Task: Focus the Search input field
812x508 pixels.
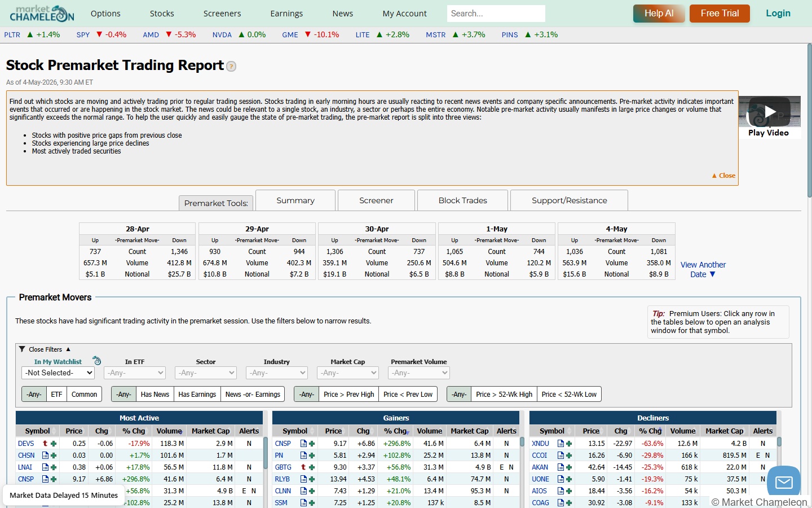Action: (x=496, y=13)
